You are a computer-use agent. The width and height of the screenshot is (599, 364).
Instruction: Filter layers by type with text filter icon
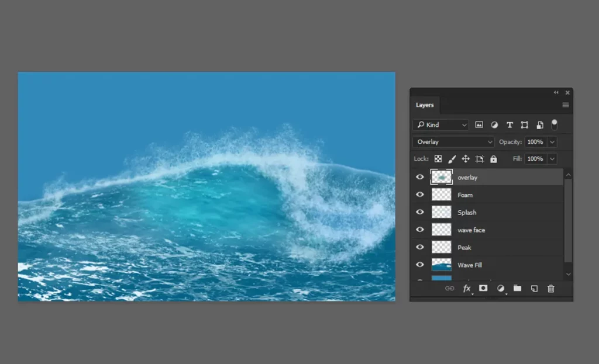[x=510, y=124]
